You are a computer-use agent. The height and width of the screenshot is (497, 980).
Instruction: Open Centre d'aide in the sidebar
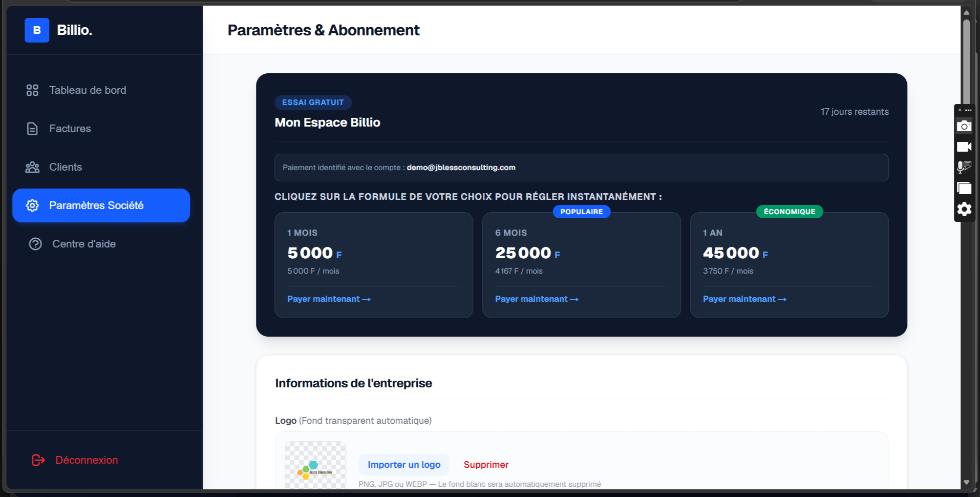pyautogui.click(x=101, y=244)
